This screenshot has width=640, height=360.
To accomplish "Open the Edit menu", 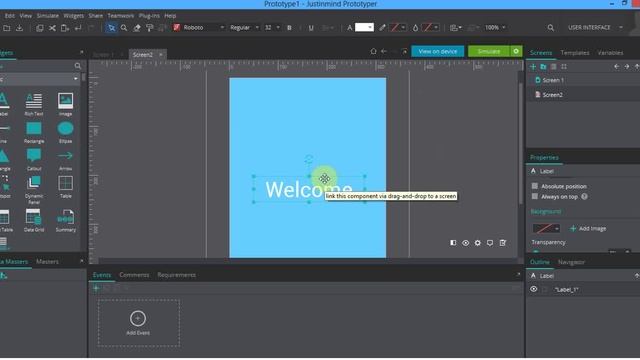I will coord(10,16).
